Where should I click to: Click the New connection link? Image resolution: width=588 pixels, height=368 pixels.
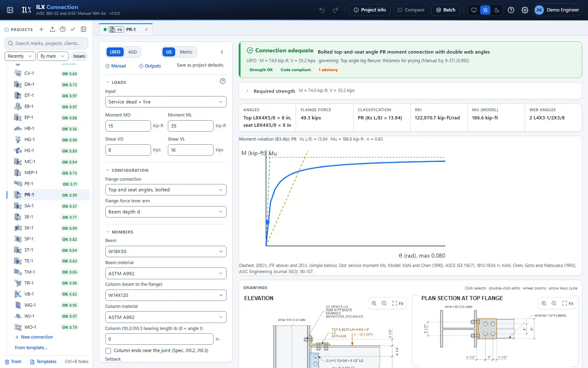[x=34, y=337]
